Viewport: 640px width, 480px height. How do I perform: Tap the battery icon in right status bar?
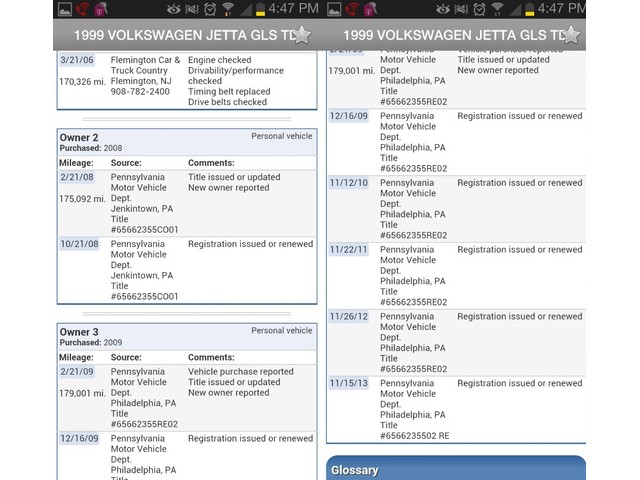[x=529, y=9]
